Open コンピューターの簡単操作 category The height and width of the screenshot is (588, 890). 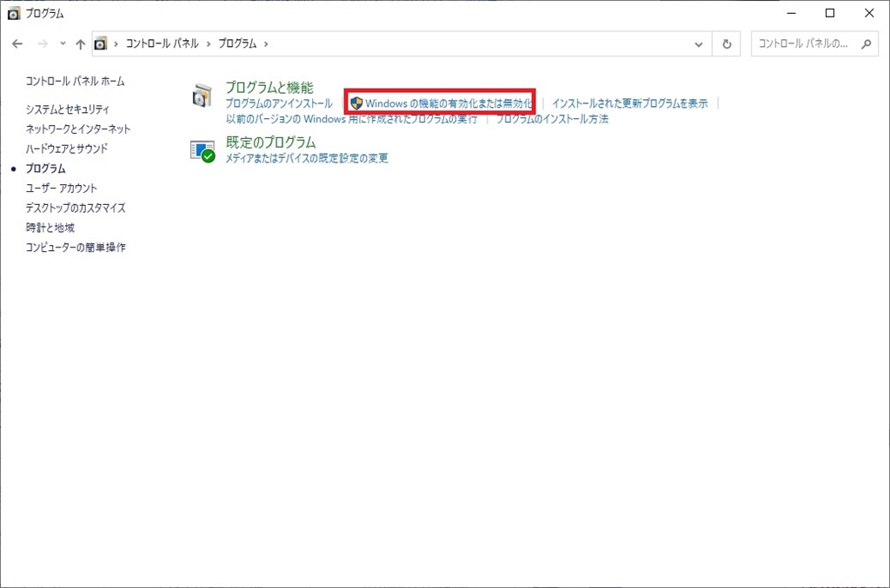click(76, 248)
